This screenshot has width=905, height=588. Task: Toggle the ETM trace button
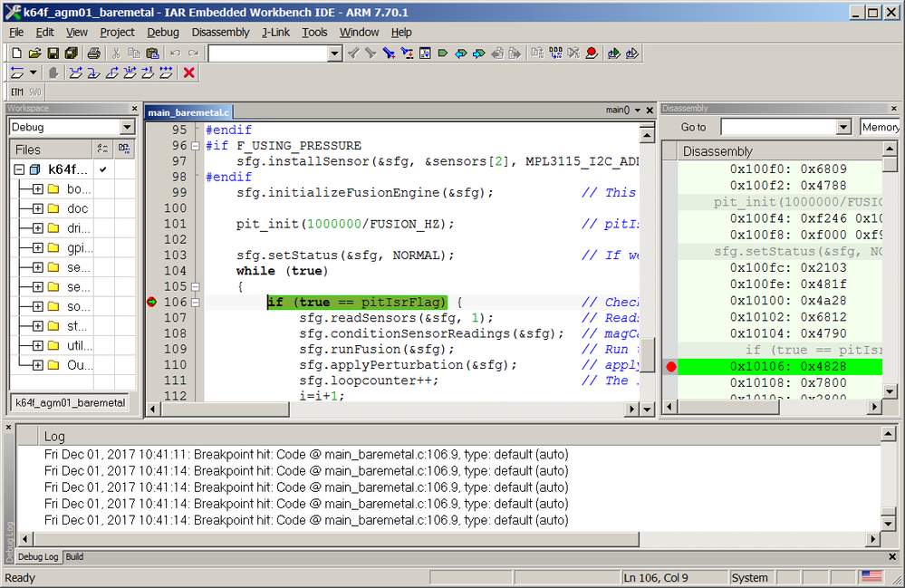coord(17,92)
